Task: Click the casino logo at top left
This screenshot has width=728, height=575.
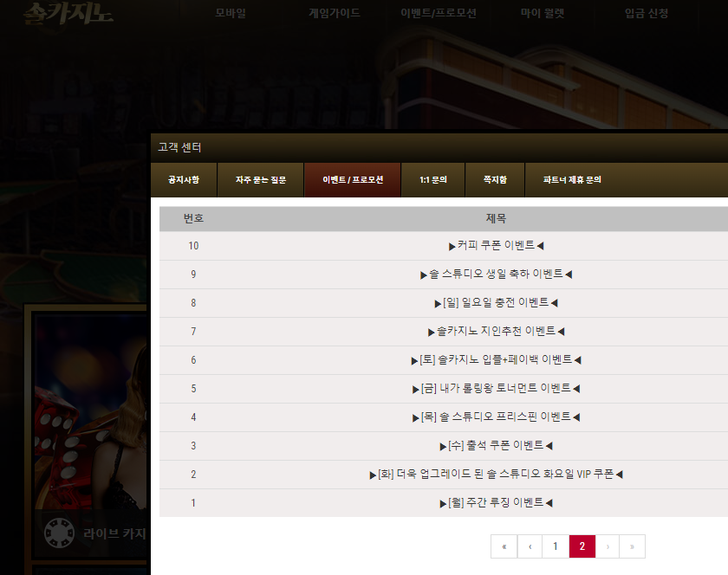Action: pos(68,14)
